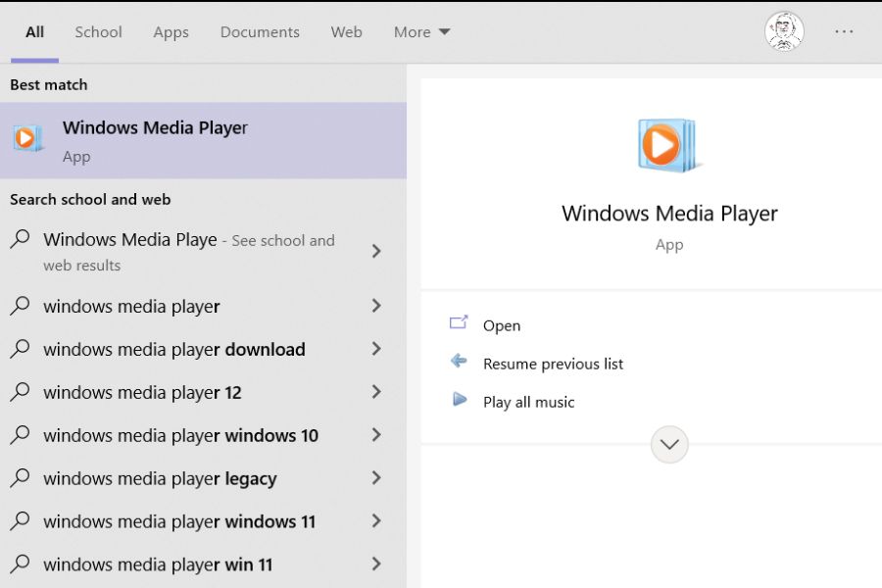Switch to the Documents tab
882x588 pixels.
click(260, 31)
